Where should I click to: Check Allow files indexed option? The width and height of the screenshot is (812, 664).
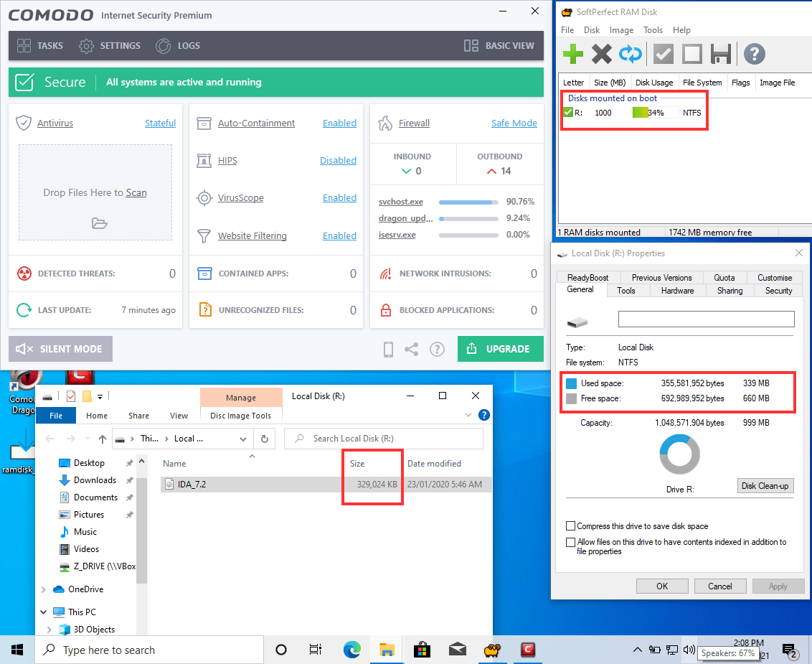(x=571, y=542)
